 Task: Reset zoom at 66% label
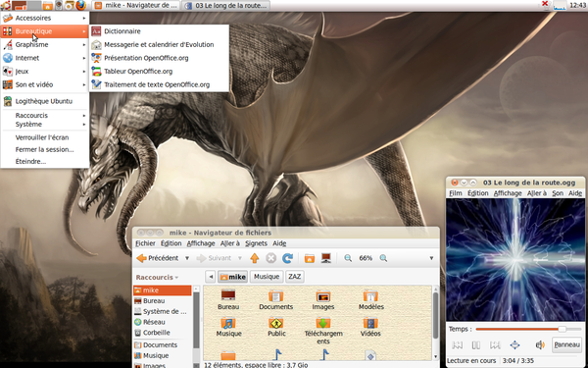click(366, 258)
